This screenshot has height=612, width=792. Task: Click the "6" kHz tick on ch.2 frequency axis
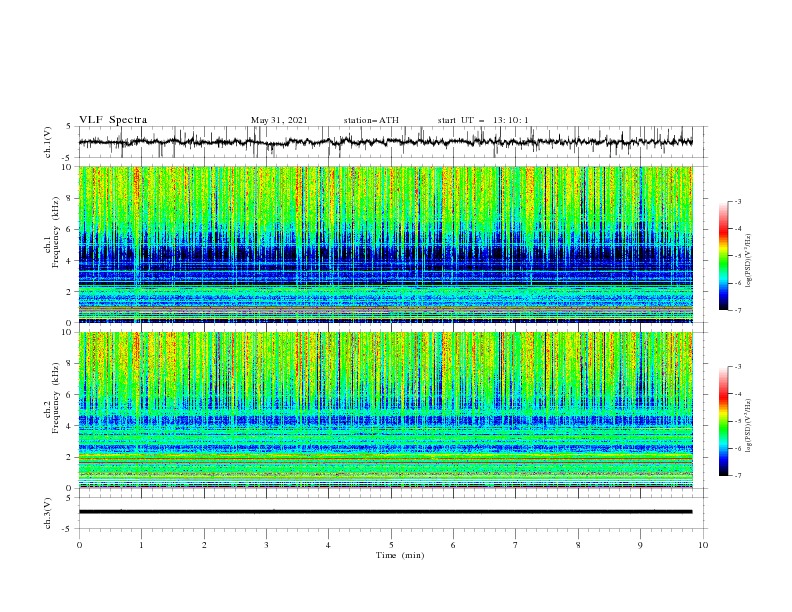(x=70, y=395)
